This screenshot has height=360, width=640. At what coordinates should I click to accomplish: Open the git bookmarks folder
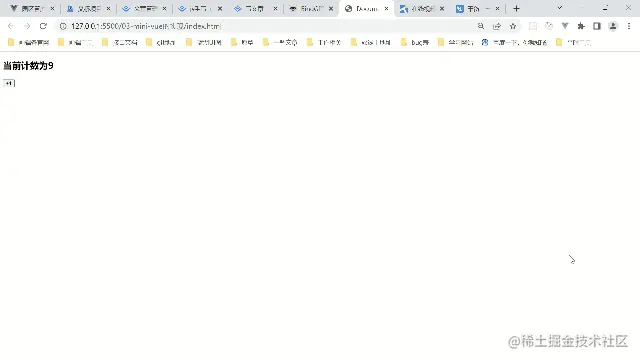[161, 42]
